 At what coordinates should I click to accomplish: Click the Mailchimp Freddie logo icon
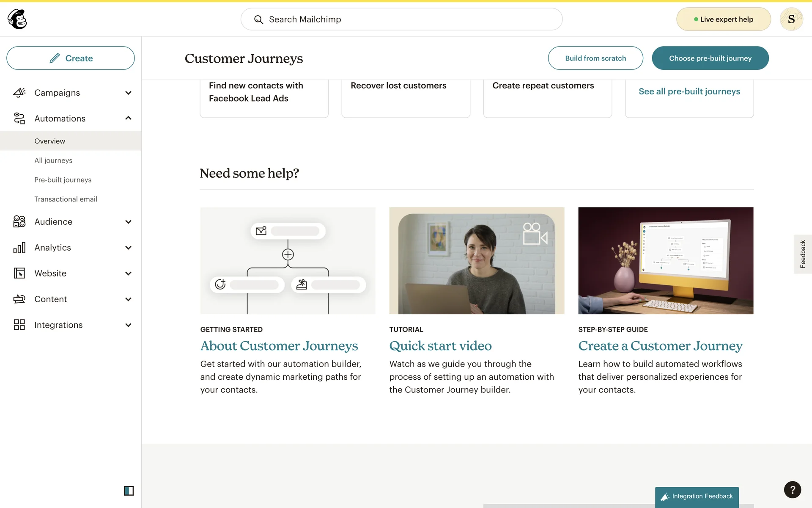[x=17, y=19]
